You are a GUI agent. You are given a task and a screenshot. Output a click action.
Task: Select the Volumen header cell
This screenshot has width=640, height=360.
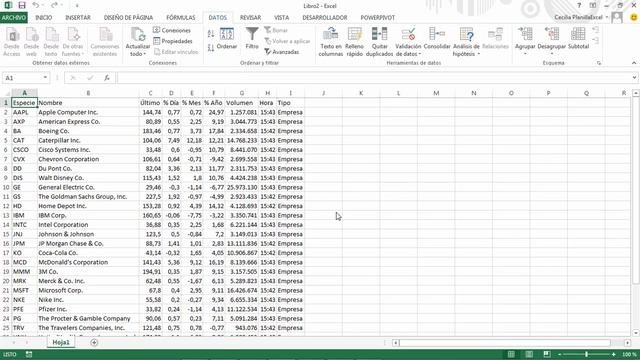[x=241, y=103]
